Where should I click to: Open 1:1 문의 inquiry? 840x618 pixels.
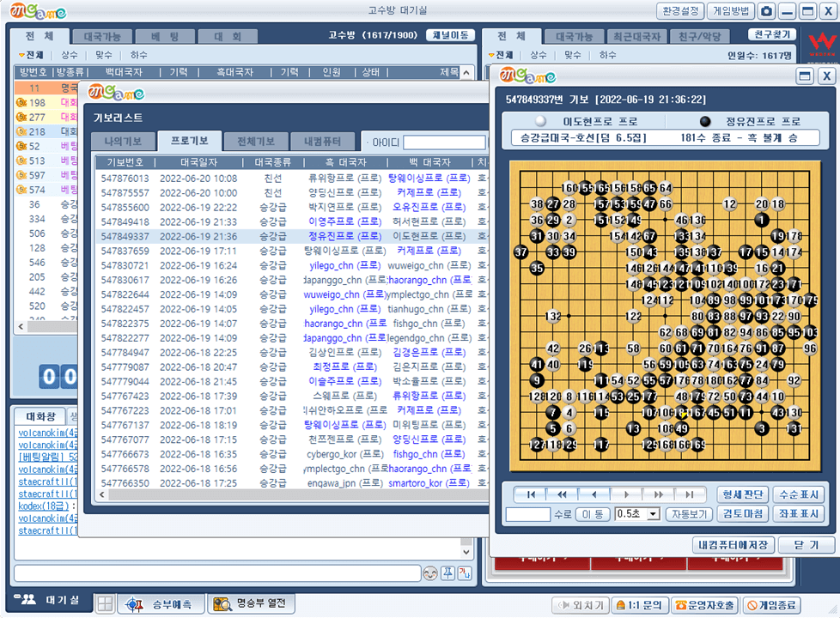point(640,605)
